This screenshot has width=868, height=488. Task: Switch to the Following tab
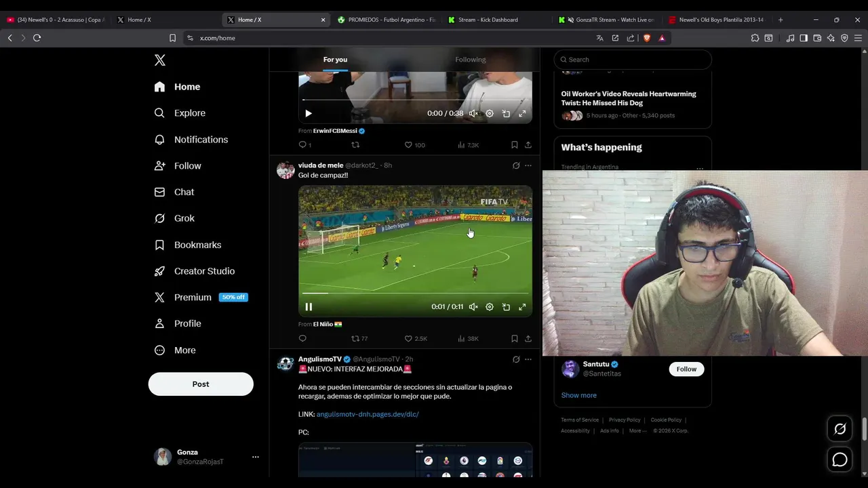471,60
